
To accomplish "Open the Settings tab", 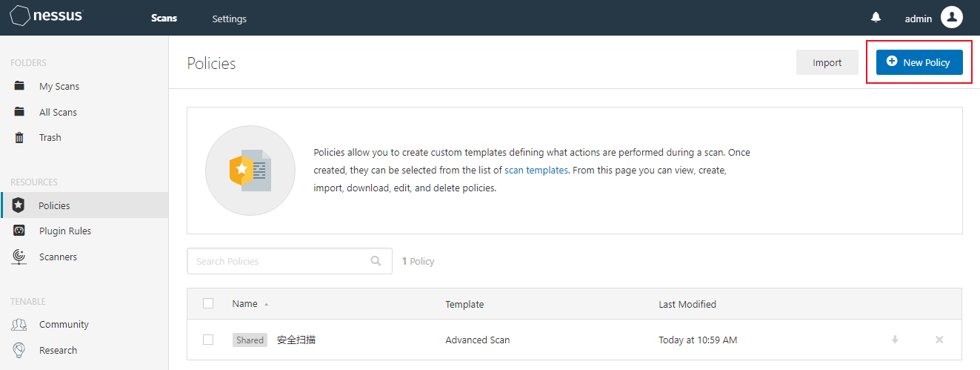I will click(229, 19).
